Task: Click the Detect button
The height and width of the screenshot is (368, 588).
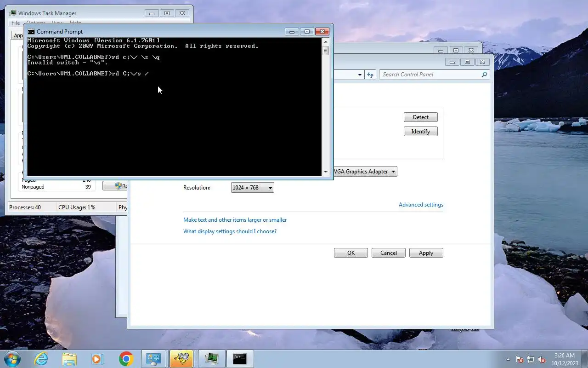Action: click(420, 117)
